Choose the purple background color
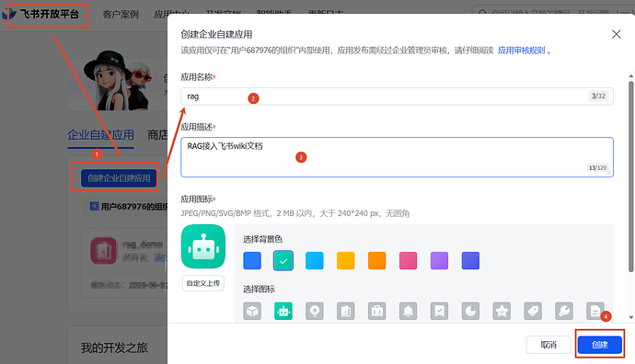The image size is (635, 364). [x=439, y=260]
